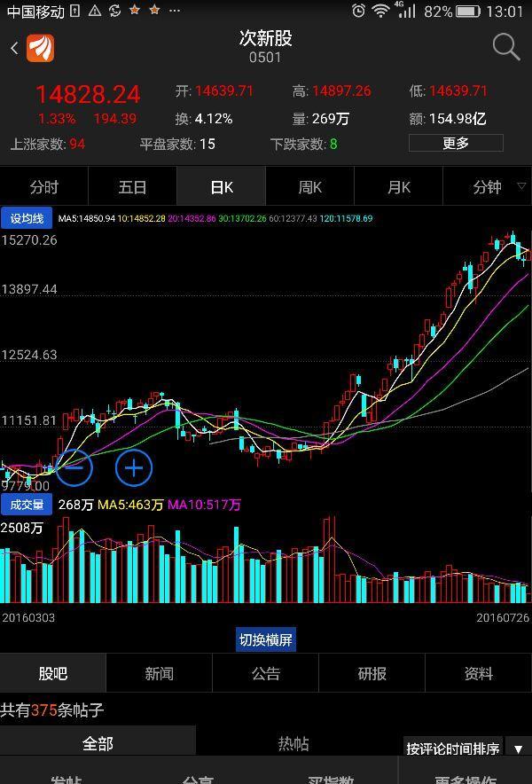The height and width of the screenshot is (784, 532).
Task: Tap the current index value 14828.24
Action: point(88,94)
